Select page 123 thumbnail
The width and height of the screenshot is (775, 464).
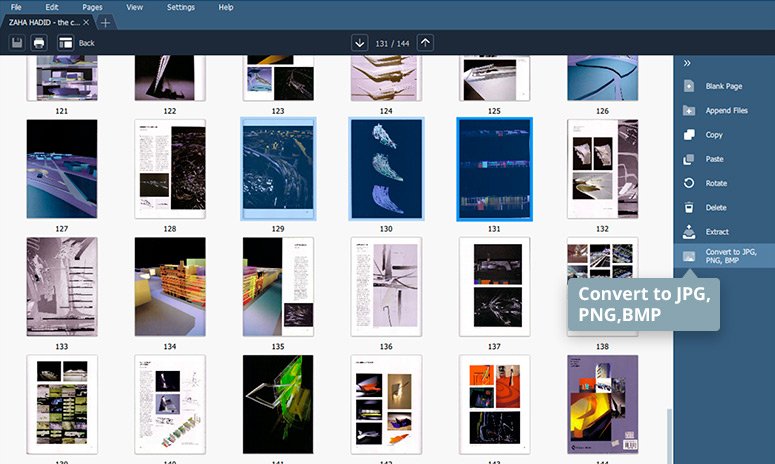(x=278, y=78)
